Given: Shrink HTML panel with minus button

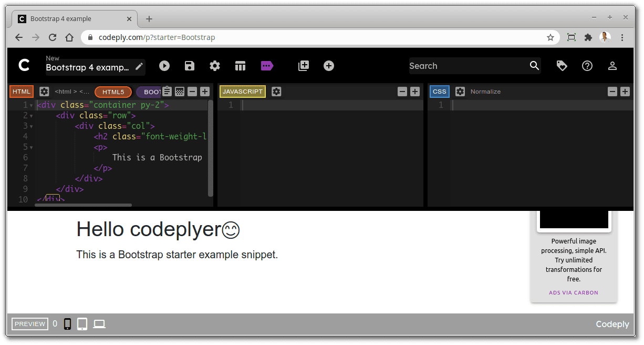Looking at the screenshot, I should pyautogui.click(x=192, y=92).
